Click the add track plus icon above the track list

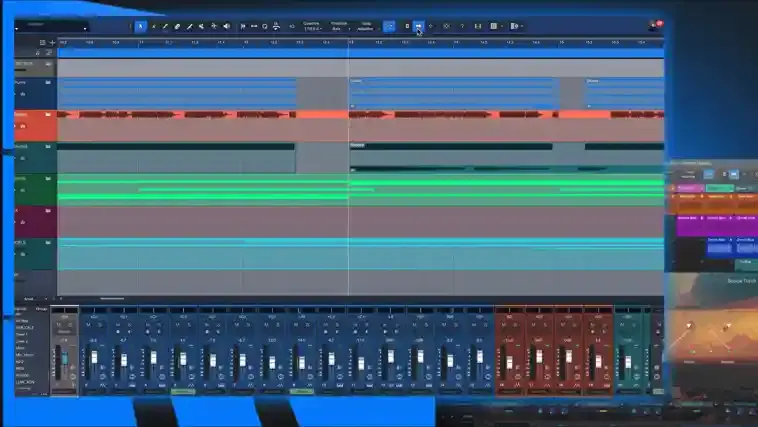52,43
